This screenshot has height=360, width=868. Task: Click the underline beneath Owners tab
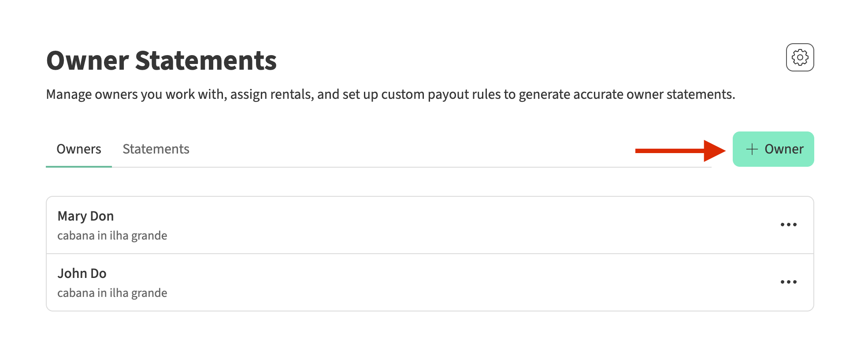[x=79, y=166]
